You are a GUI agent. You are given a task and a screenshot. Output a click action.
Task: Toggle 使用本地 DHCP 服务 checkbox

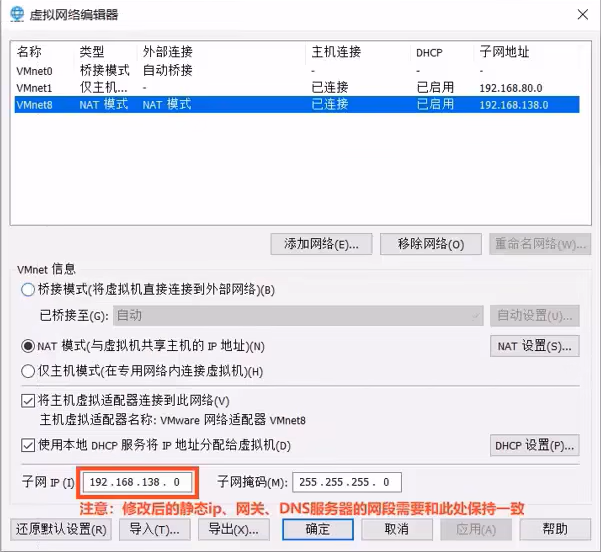28,445
